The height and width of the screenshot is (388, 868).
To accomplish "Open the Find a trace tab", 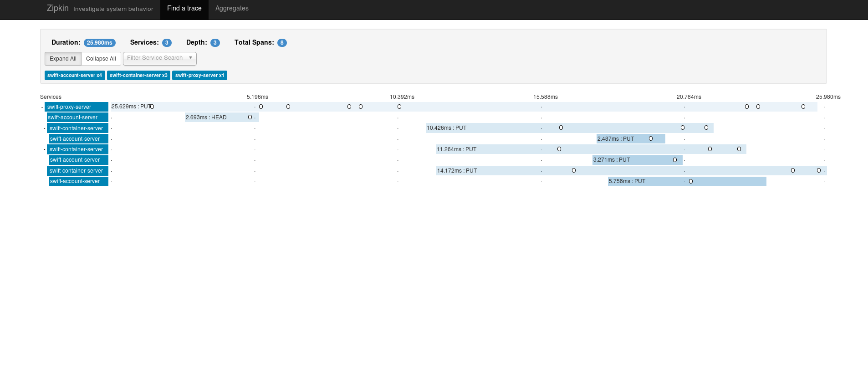I will 184,9.
